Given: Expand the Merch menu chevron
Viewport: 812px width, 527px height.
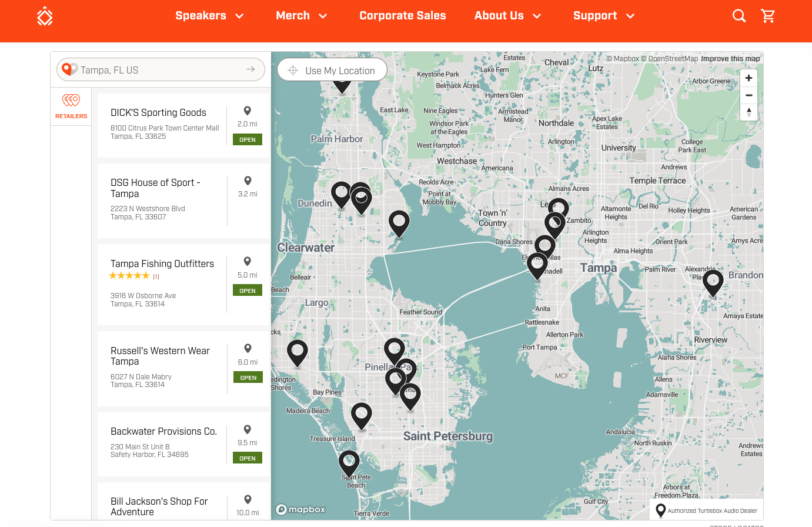Looking at the screenshot, I should (323, 16).
